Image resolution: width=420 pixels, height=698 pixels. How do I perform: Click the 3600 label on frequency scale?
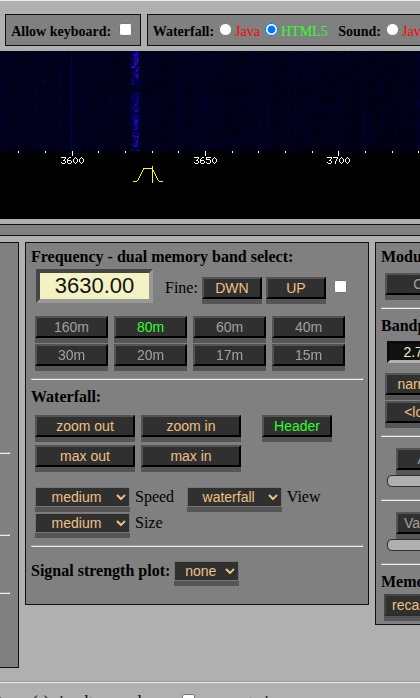pos(72,160)
